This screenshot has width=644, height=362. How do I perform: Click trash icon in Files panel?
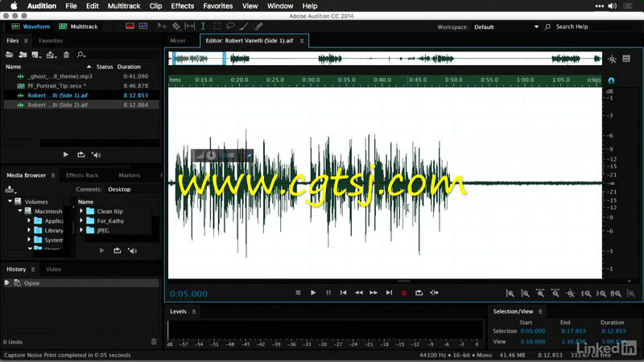(x=66, y=55)
